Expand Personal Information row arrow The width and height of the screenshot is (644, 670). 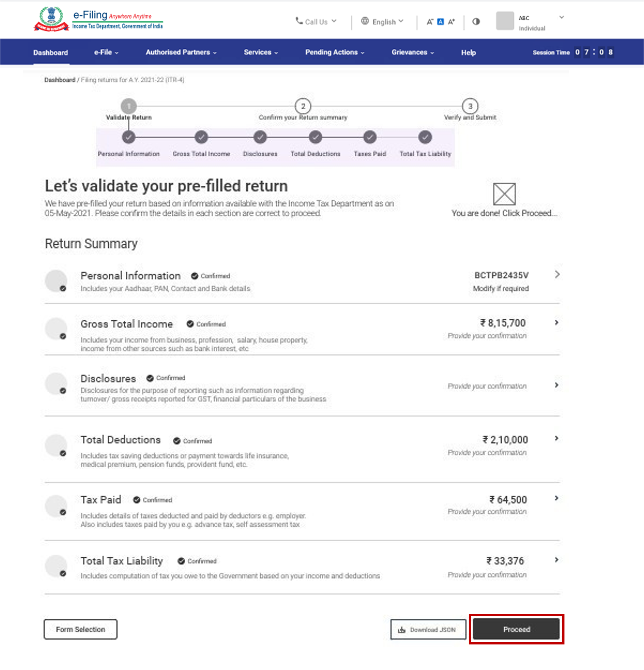point(557,274)
